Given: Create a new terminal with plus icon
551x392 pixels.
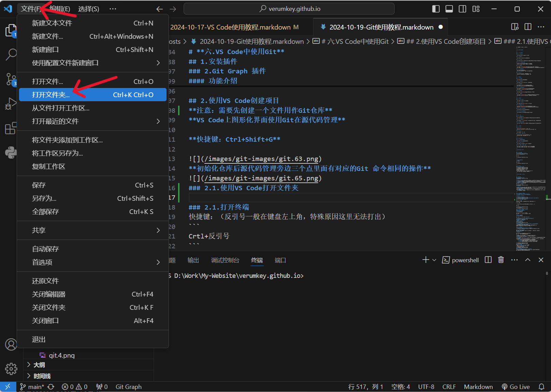Looking at the screenshot, I should (x=426, y=260).
